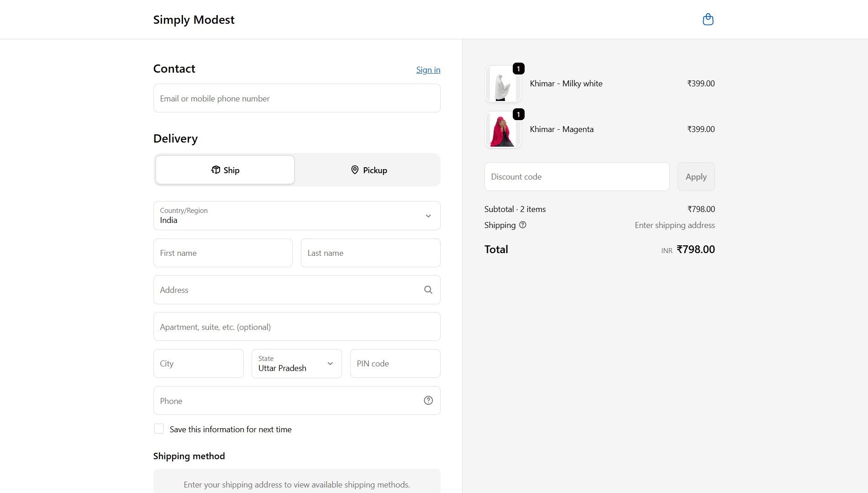Click the search icon in the Address field

(428, 290)
